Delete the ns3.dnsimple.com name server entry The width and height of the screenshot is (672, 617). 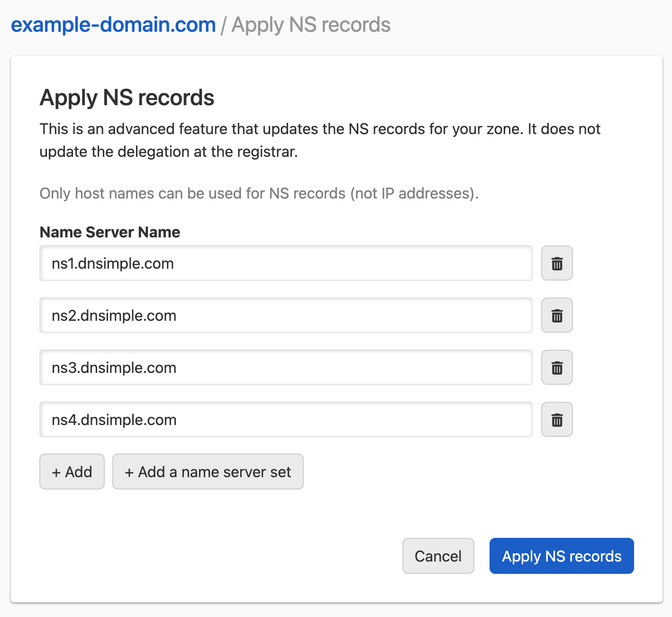pos(557,367)
